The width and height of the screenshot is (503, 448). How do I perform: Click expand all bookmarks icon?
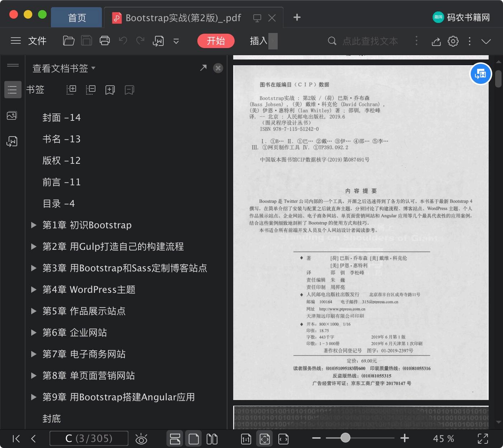71,90
